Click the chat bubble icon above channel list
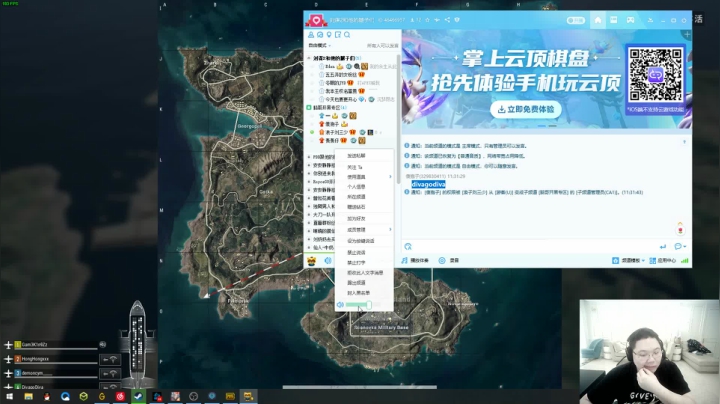Viewport: 720px width, 404px height. [320, 35]
